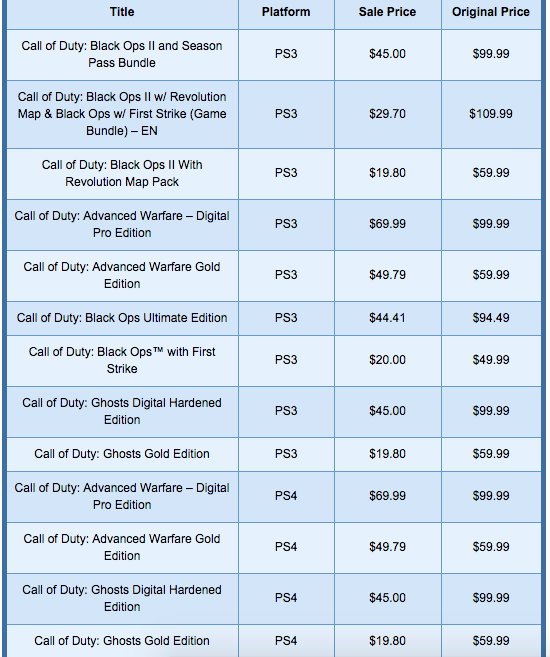Select PS3 Ghosts Gold Edition title
The width and height of the screenshot is (550, 657).
tap(122, 454)
